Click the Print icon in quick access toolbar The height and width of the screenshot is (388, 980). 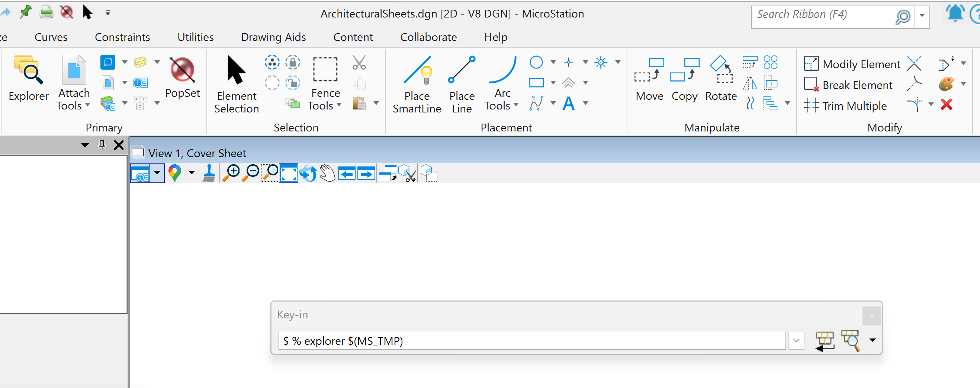tap(46, 12)
